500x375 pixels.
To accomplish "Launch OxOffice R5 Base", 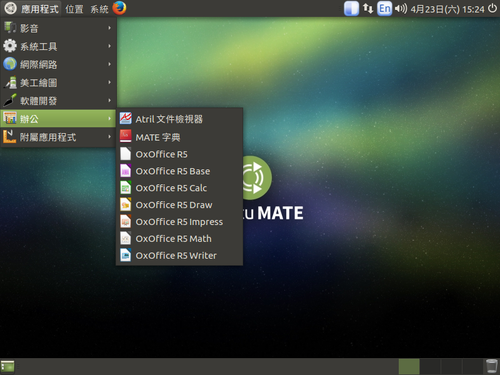I will click(x=179, y=171).
